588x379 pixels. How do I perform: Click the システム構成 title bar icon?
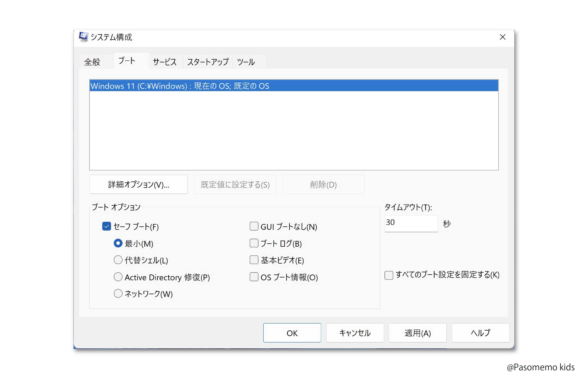point(83,37)
